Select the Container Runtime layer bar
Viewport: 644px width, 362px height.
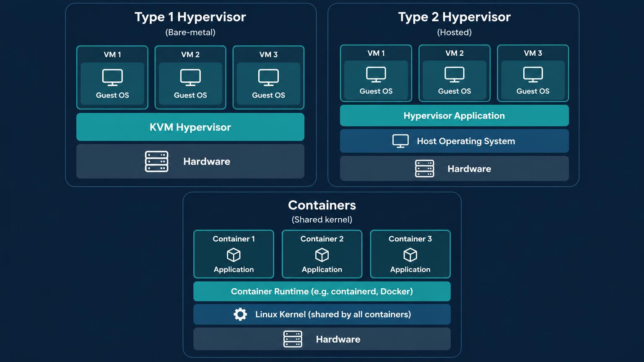[x=322, y=291]
